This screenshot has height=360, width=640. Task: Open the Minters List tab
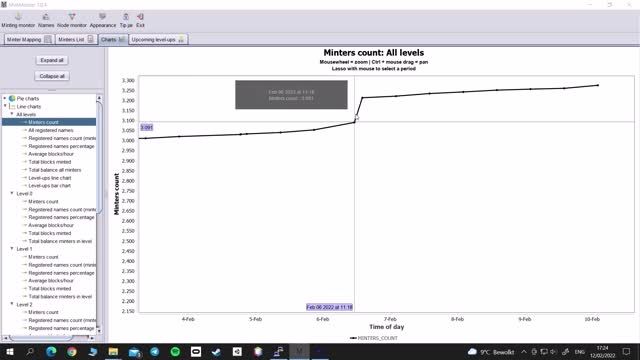76,40
